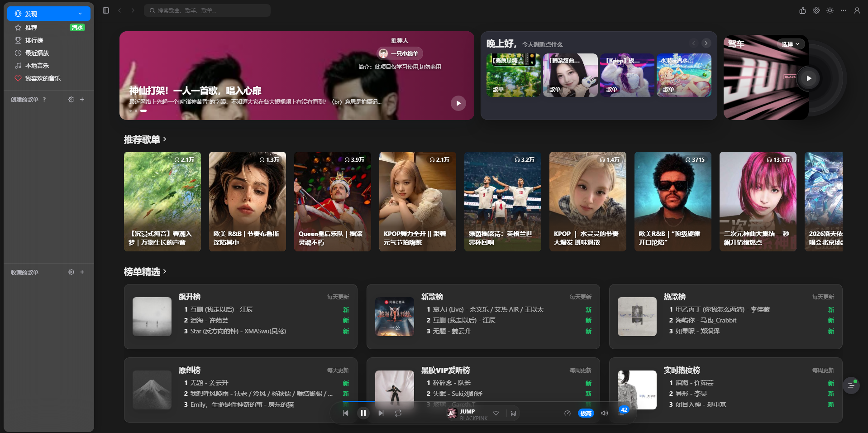Toggle the loop playback mode
Image resolution: width=868 pixels, height=433 pixels.
(398, 413)
